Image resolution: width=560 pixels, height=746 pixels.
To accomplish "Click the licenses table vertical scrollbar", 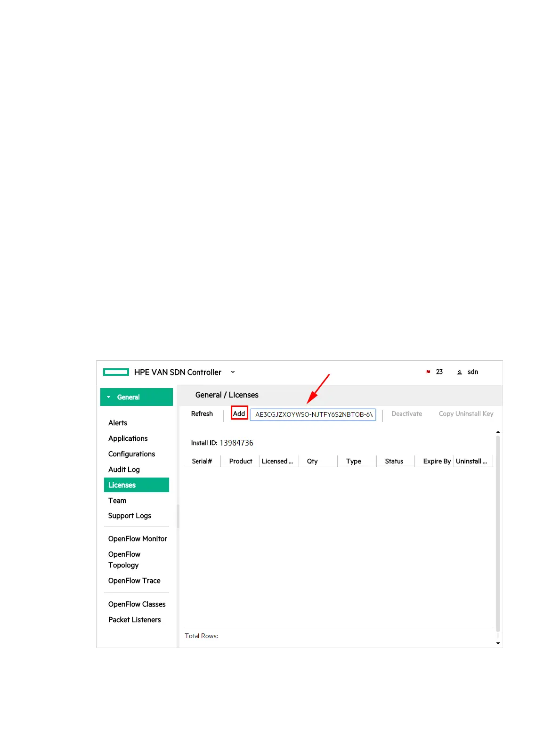I will (498, 534).
